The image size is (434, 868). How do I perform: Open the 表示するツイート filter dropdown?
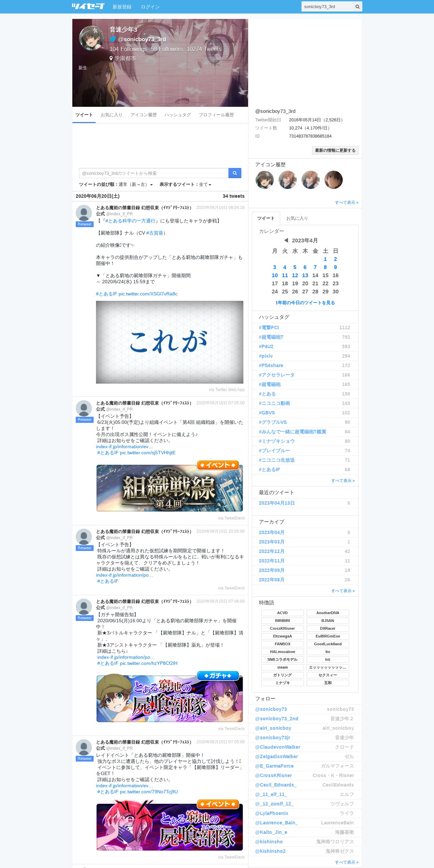(x=205, y=185)
